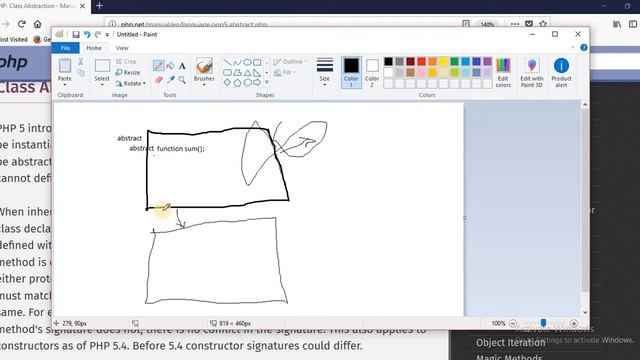This screenshot has width=640, height=360.
Task: Open Edit with Paint 3D
Action: pyautogui.click(x=531, y=73)
